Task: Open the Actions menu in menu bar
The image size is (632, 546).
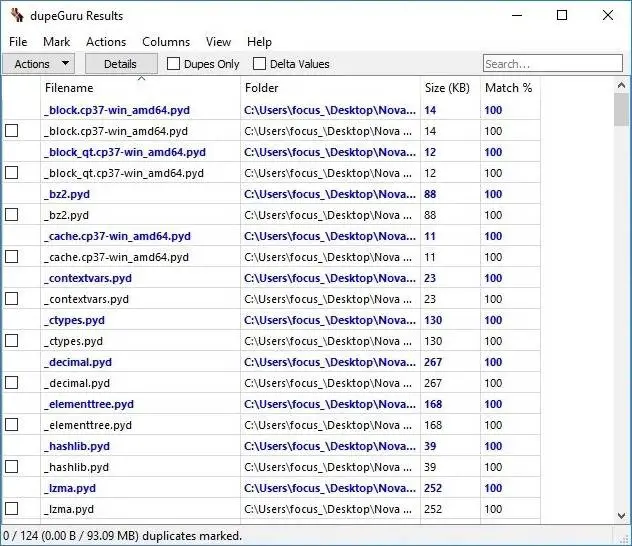Action: 106,42
